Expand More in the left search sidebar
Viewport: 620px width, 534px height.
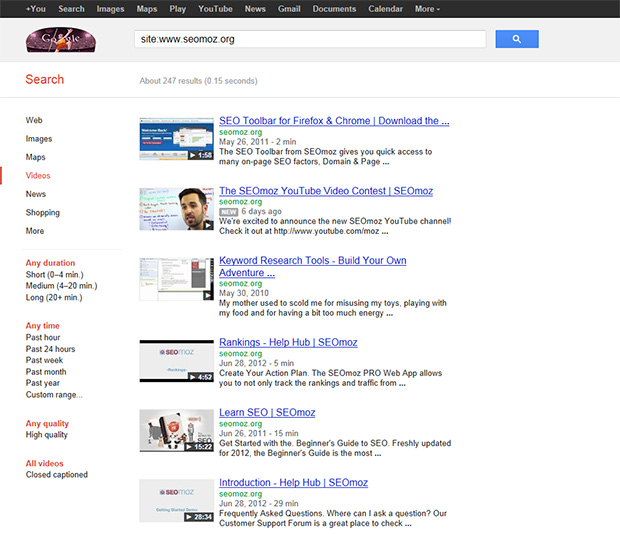click(35, 231)
